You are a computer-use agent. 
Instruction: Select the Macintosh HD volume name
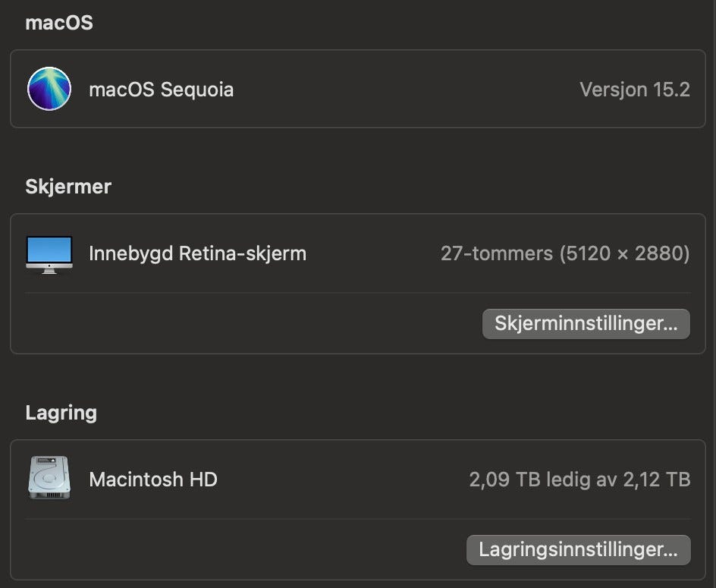click(x=153, y=480)
